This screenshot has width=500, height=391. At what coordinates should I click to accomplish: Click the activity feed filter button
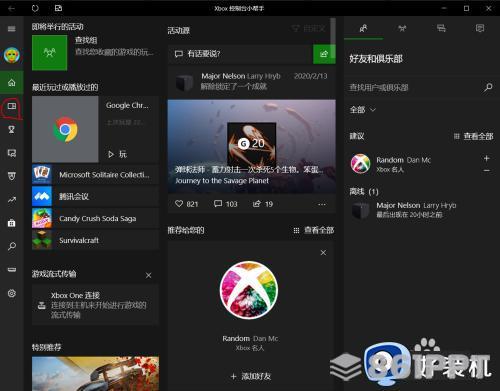(308, 29)
